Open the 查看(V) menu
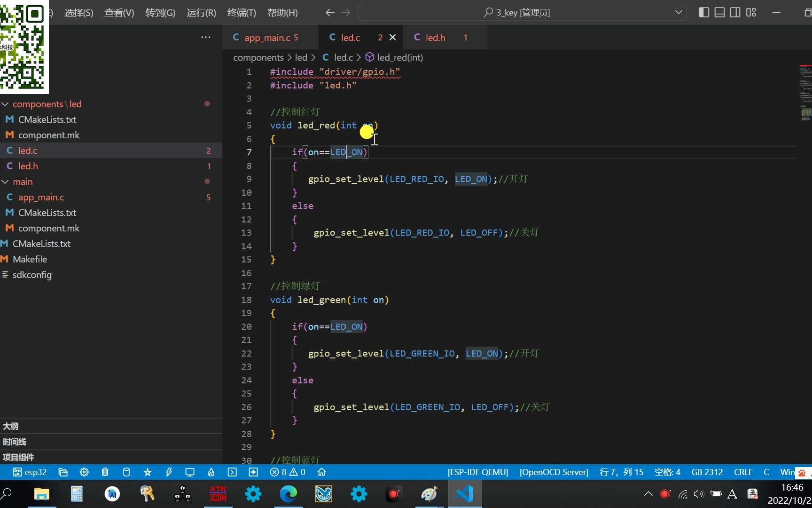The width and height of the screenshot is (812, 508). pos(119,13)
